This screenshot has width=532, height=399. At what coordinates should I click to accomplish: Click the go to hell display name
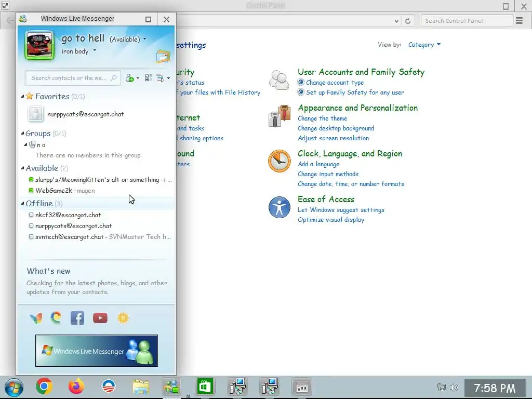[x=83, y=38]
